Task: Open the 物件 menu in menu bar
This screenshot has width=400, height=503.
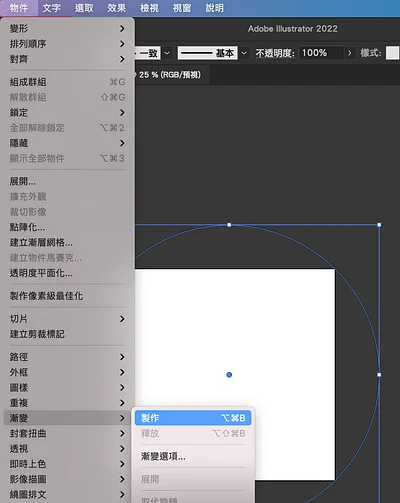Action: pyautogui.click(x=19, y=8)
